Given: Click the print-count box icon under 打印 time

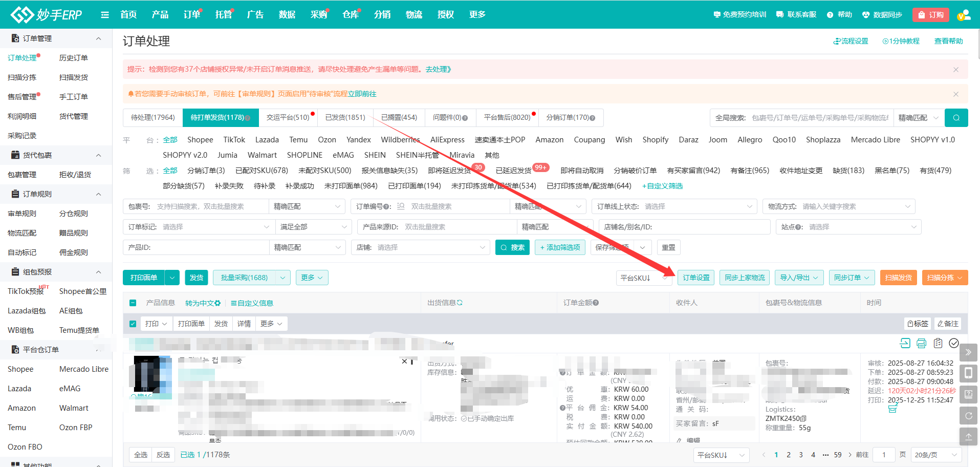Looking at the screenshot, I should tap(892, 409).
